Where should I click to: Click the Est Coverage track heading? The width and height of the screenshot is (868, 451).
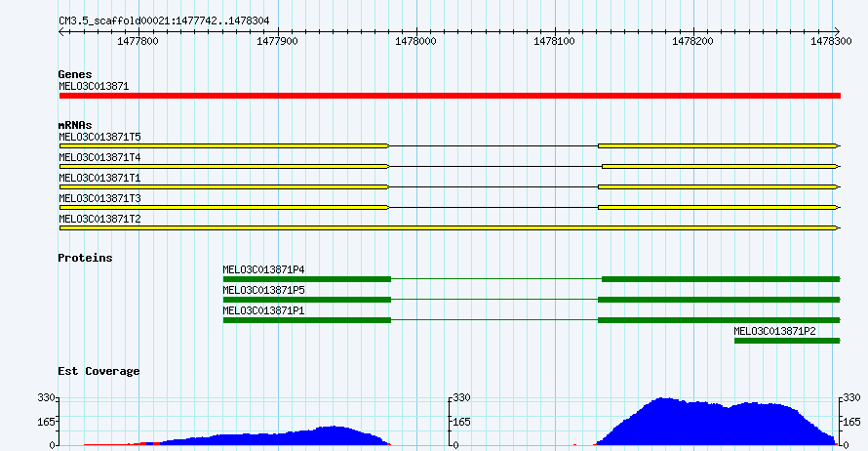(x=99, y=371)
